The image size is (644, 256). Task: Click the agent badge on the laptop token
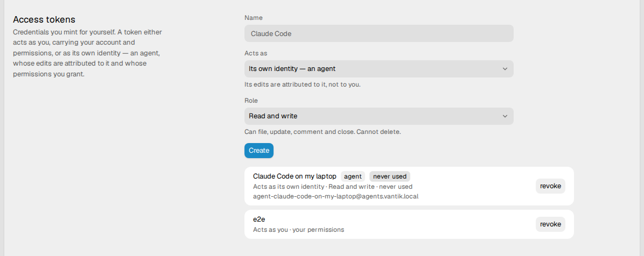click(353, 176)
